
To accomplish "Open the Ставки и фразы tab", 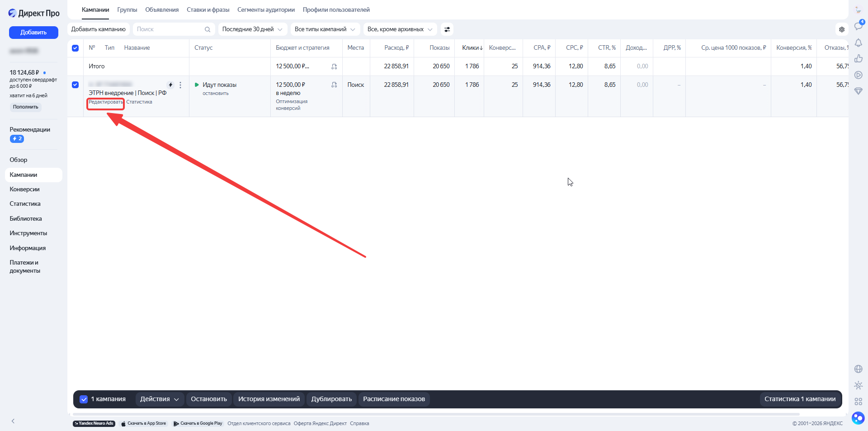I will tap(208, 10).
